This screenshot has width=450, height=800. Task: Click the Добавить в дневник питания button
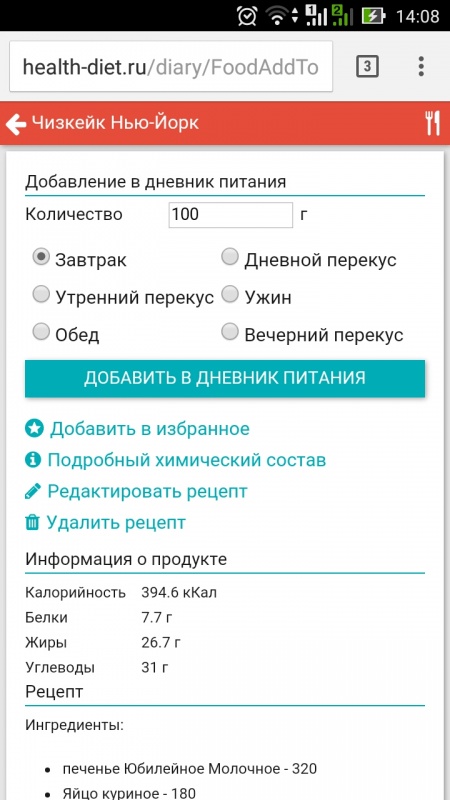[225, 378]
